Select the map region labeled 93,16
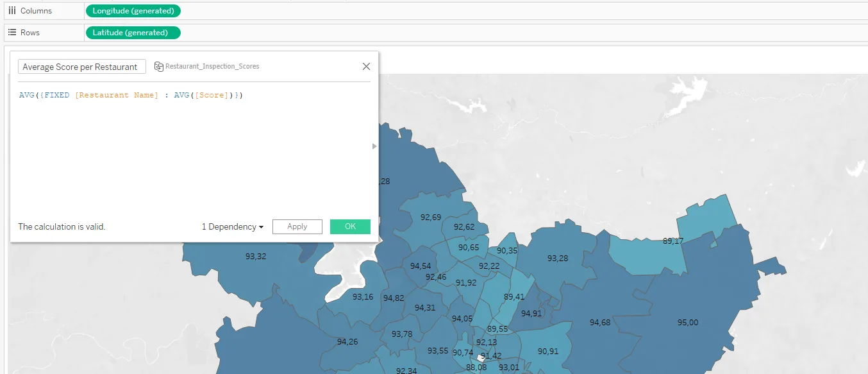This screenshot has width=868, height=374. pos(363,297)
